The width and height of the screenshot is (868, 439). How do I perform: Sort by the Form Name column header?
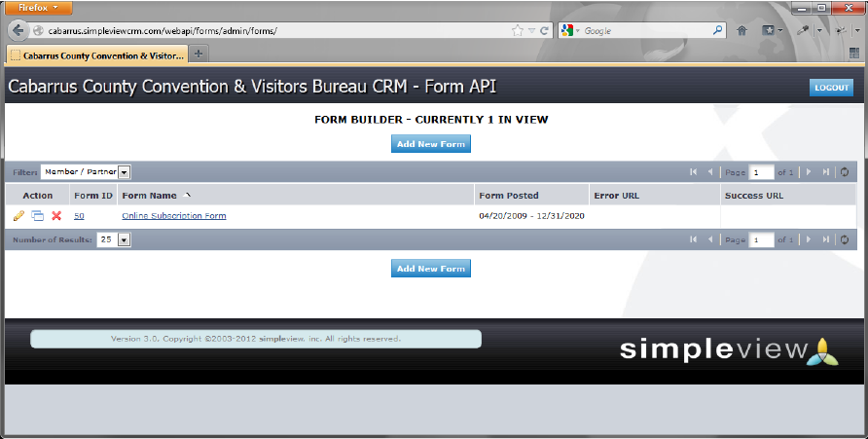150,196
